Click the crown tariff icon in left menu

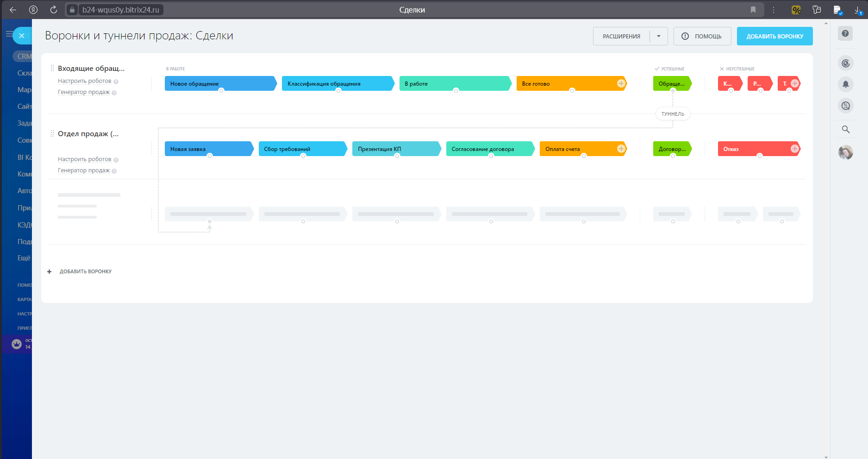point(17,344)
